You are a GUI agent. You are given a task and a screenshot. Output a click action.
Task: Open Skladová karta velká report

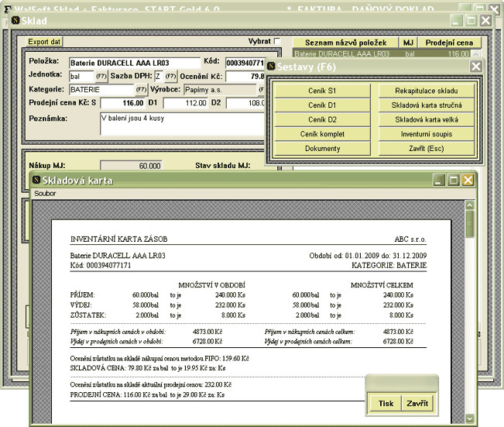(x=427, y=119)
